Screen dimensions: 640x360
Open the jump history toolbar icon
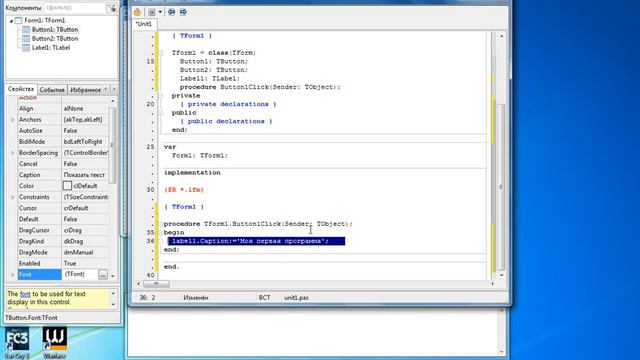coord(151,12)
